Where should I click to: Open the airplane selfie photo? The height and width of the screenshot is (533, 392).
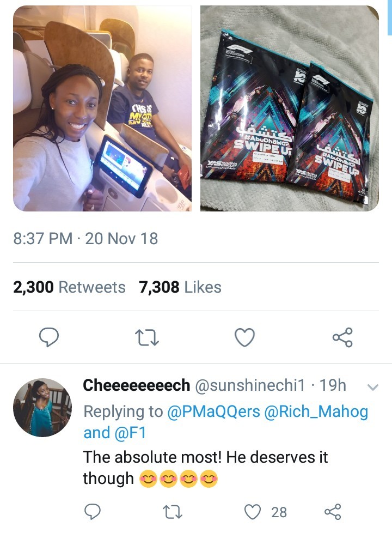pos(102,108)
